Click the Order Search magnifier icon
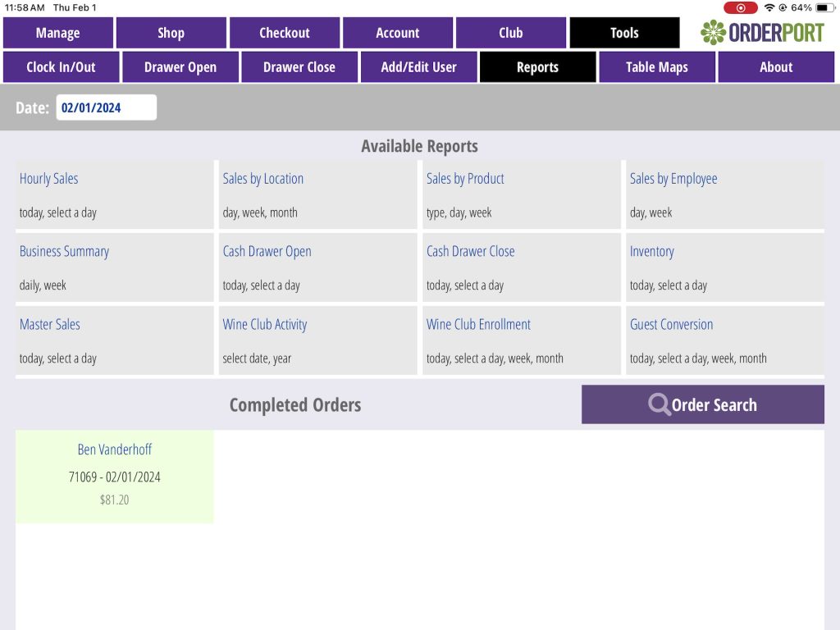Screen dimensions: 840x630 659,404
